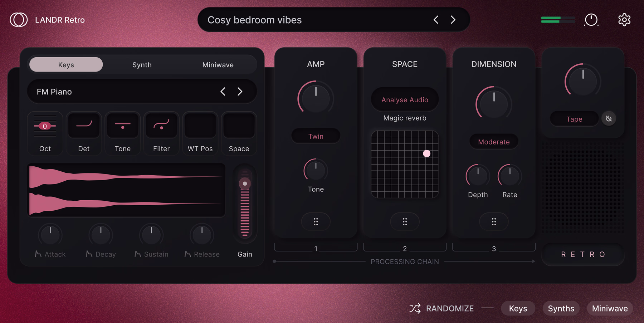Select previous instrument before FM Piano
644x323 pixels.
click(223, 92)
